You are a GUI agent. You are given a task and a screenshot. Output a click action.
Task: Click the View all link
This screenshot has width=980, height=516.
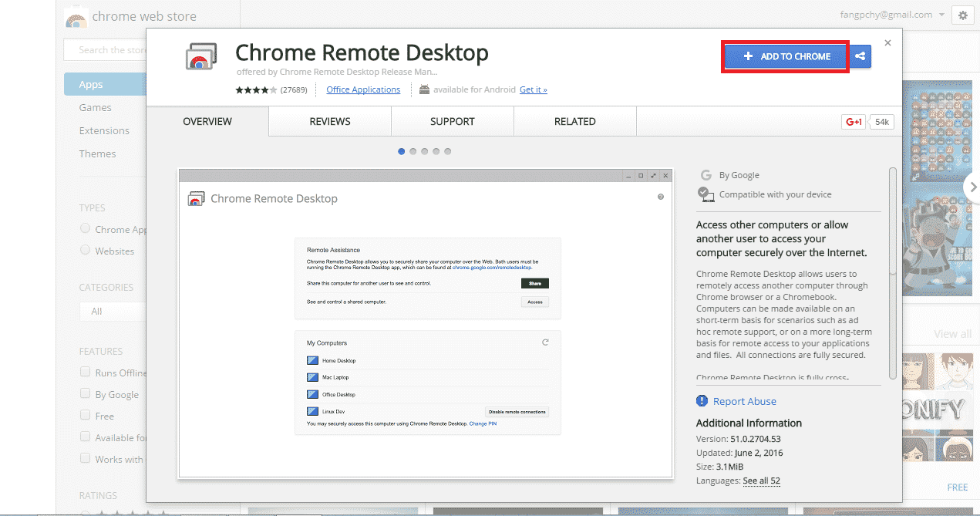click(953, 334)
